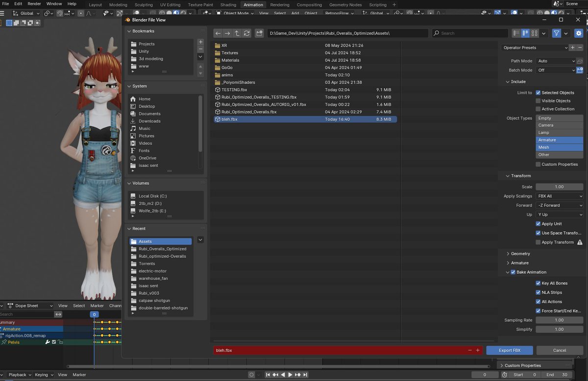Viewport: 588px width, 381px height.
Task: Toggle Key All Bones checkbox
Action: pyautogui.click(x=538, y=283)
